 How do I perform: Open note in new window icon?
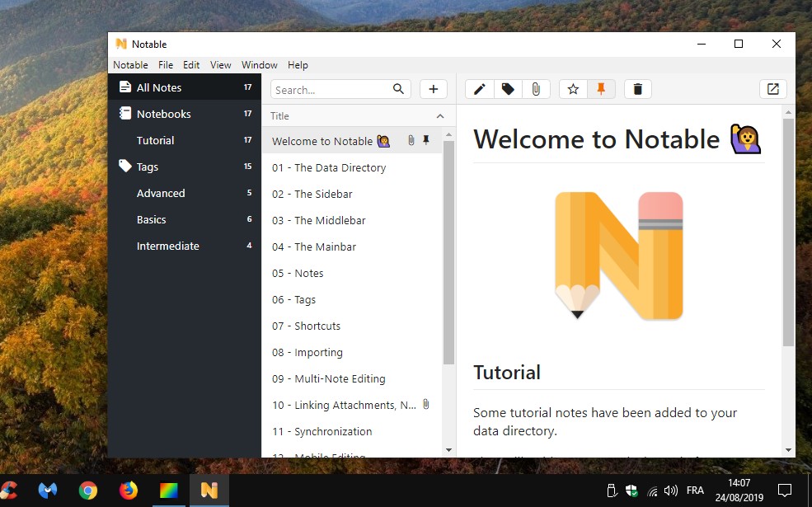pyautogui.click(x=773, y=89)
